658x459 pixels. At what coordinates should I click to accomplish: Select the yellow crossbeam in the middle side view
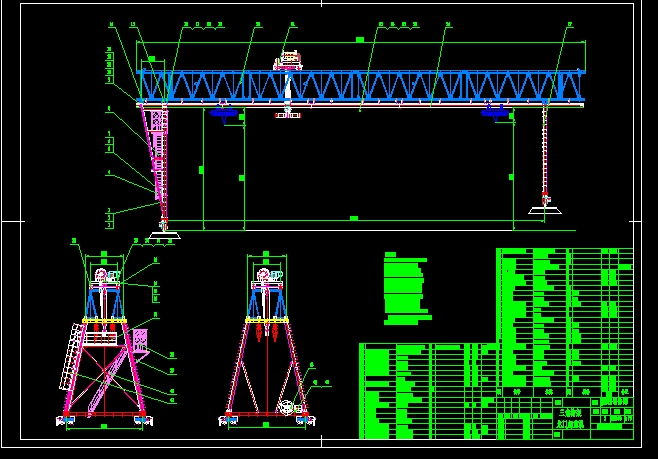[x=267, y=320]
